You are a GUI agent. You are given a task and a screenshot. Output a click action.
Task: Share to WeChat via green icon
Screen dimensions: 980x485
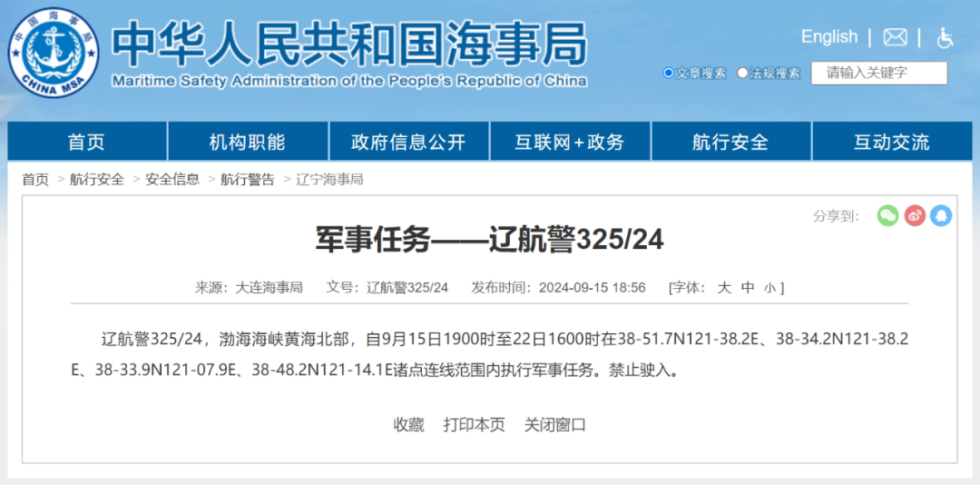887,216
